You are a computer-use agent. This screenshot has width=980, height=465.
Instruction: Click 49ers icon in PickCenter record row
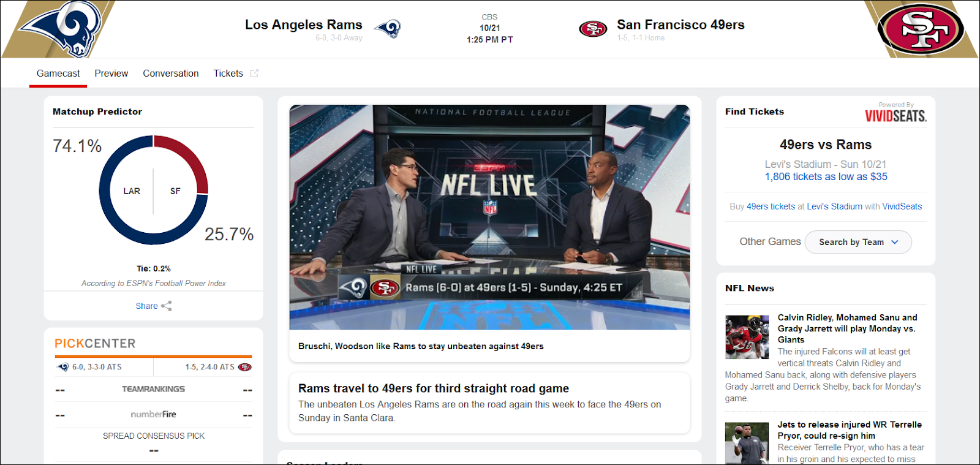click(x=245, y=367)
